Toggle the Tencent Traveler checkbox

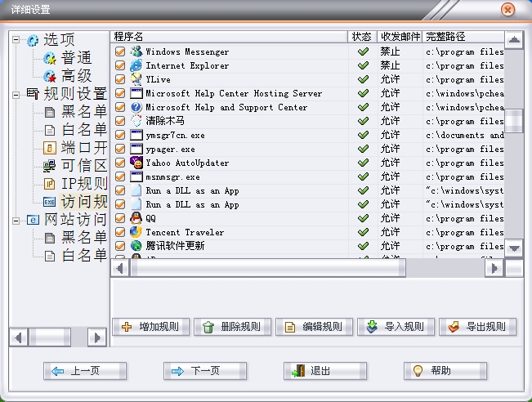tap(120, 232)
